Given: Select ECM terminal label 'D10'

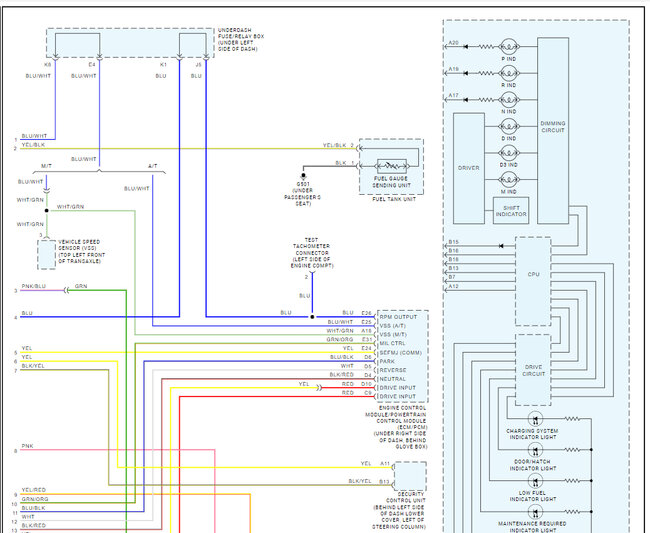Looking at the screenshot, I should pyautogui.click(x=366, y=384).
